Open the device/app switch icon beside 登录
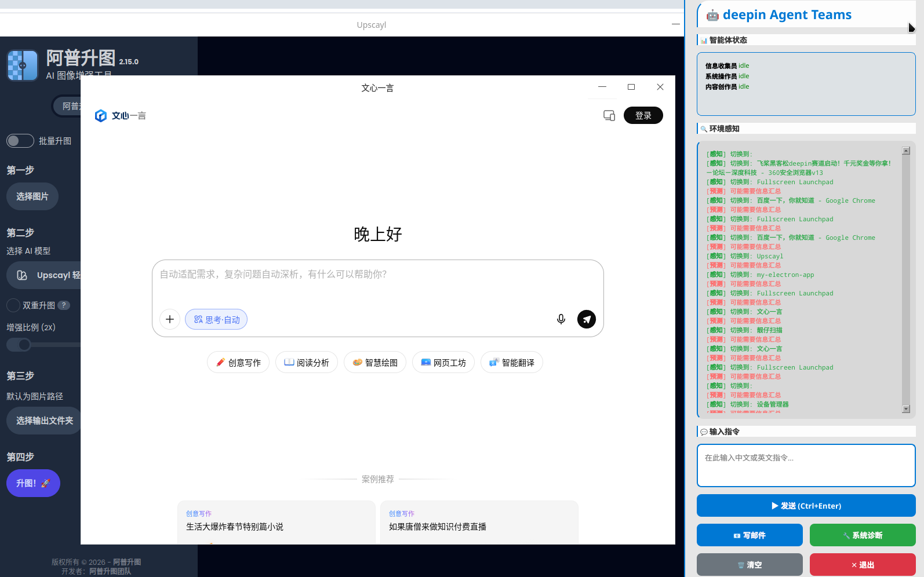This screenshot has height=577, width=924. 609,115
